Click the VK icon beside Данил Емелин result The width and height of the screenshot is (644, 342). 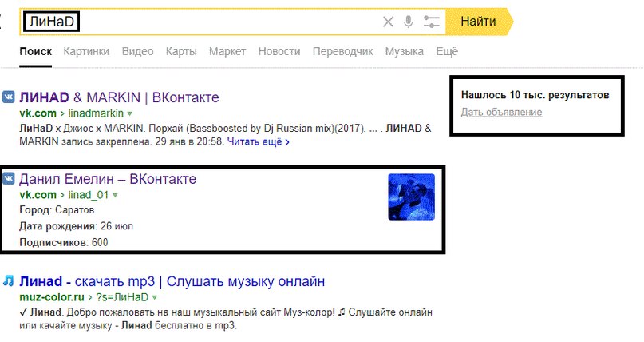(x=8, y=179)
